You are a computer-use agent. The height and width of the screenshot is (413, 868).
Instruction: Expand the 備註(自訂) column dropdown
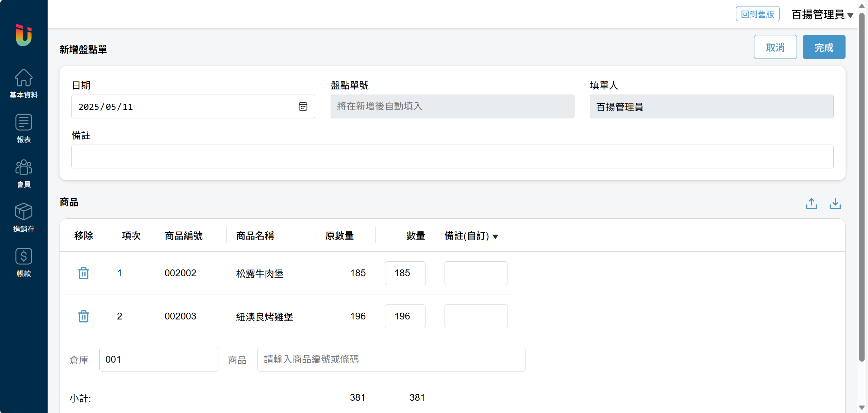point(496,237)
